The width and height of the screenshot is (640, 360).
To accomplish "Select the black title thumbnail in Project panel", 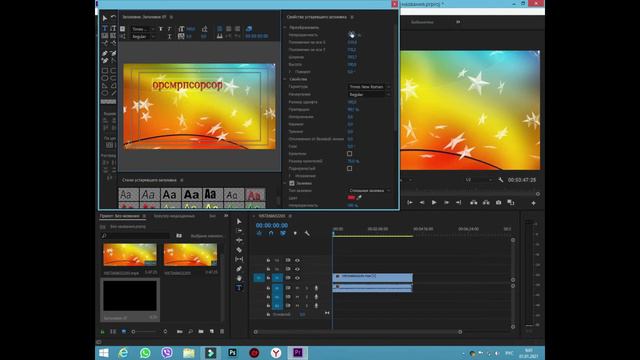I will coord(130,296).
